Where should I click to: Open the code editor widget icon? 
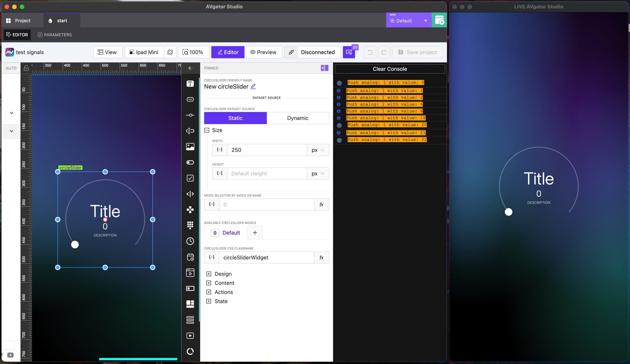point(190,194)
